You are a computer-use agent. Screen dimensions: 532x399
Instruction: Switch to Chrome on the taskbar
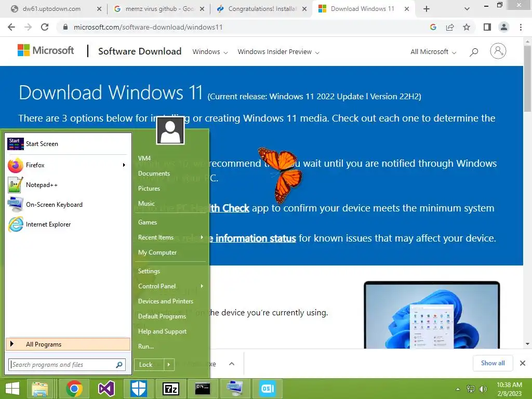click(x=74, y=389)
